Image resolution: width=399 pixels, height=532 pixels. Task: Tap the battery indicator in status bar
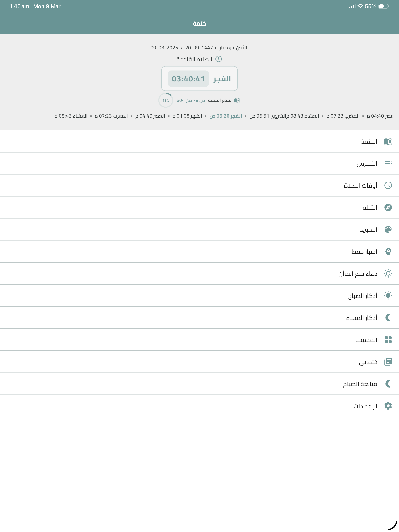tap(384, 6)
